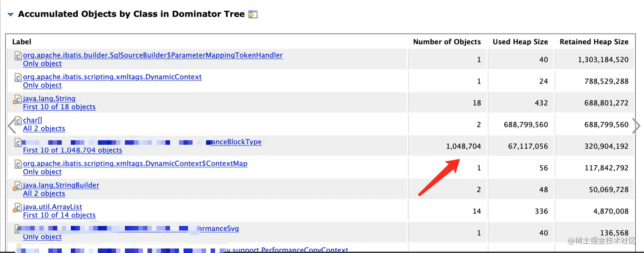Click class icon of java.lang.String row

pyautogui.click(x=17, y=99)
